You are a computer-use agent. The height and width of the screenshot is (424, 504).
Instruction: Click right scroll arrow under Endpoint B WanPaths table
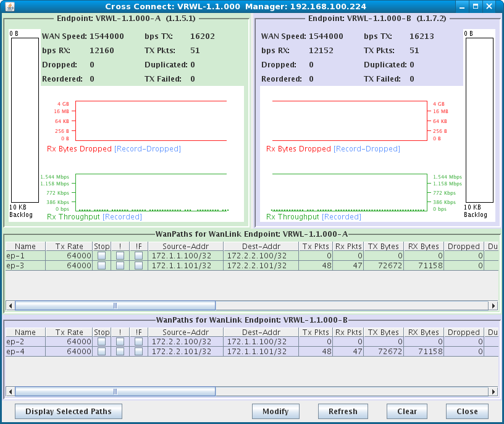tap(493, 391)
